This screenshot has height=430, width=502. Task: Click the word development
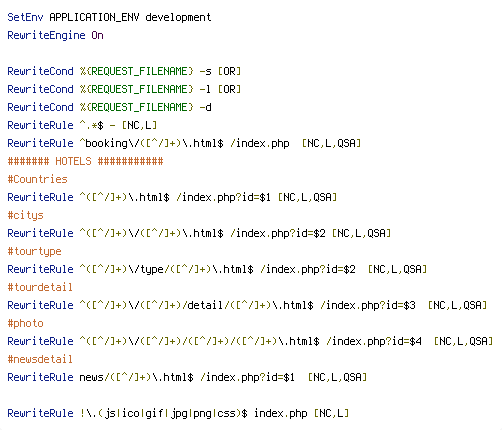178,17
